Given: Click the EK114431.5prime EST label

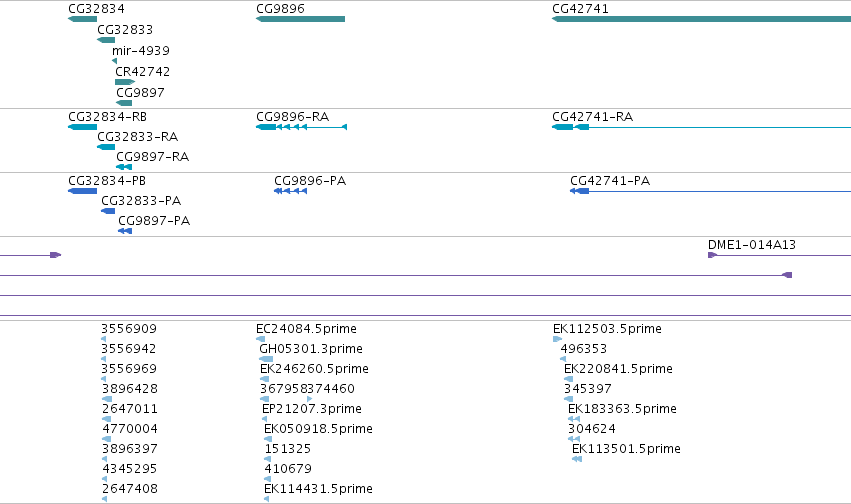Looking at the screenshot, I should (x=318, y=489).
